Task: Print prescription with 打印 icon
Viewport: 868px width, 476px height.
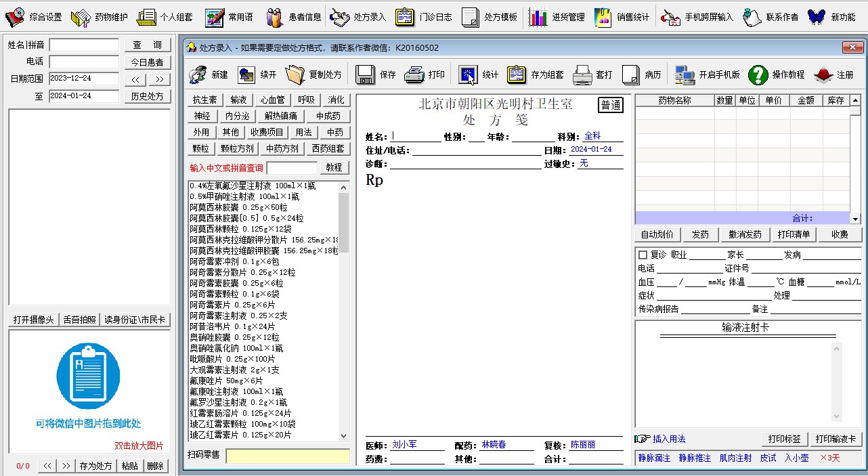Action: tap(414, 74)
